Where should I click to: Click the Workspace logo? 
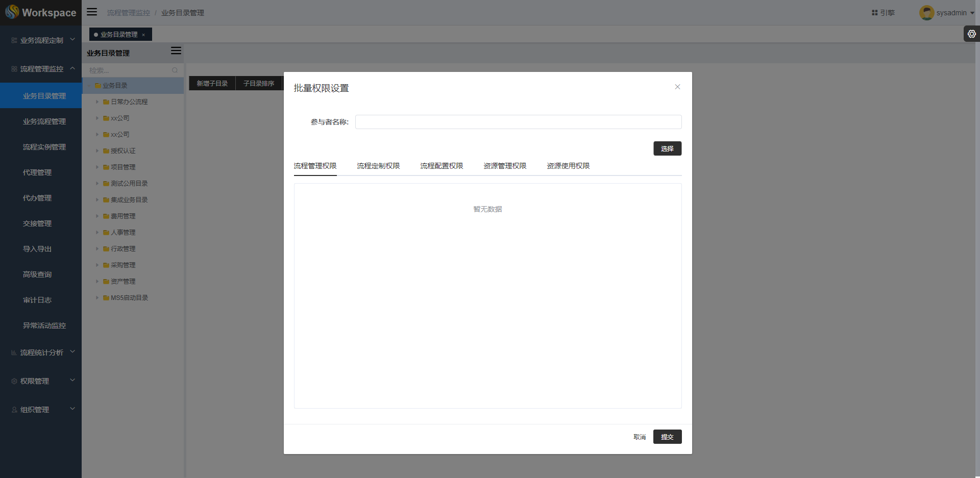coord(41,12)
